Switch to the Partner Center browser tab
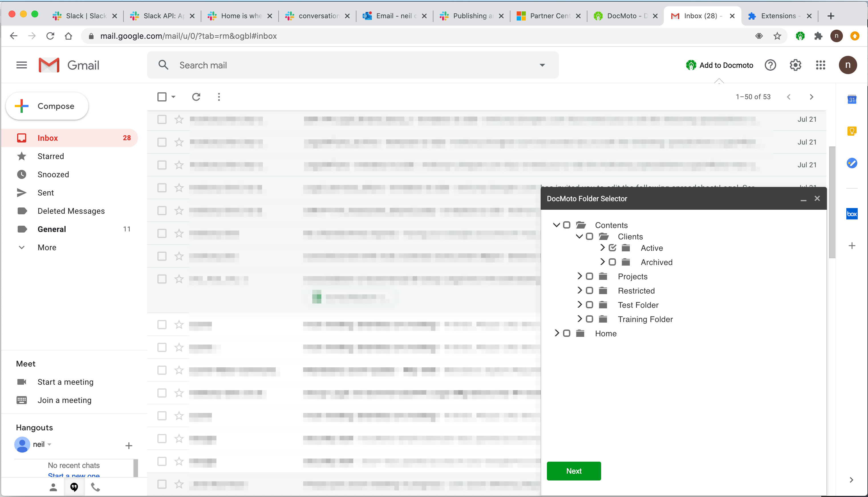 pos(548,16)
